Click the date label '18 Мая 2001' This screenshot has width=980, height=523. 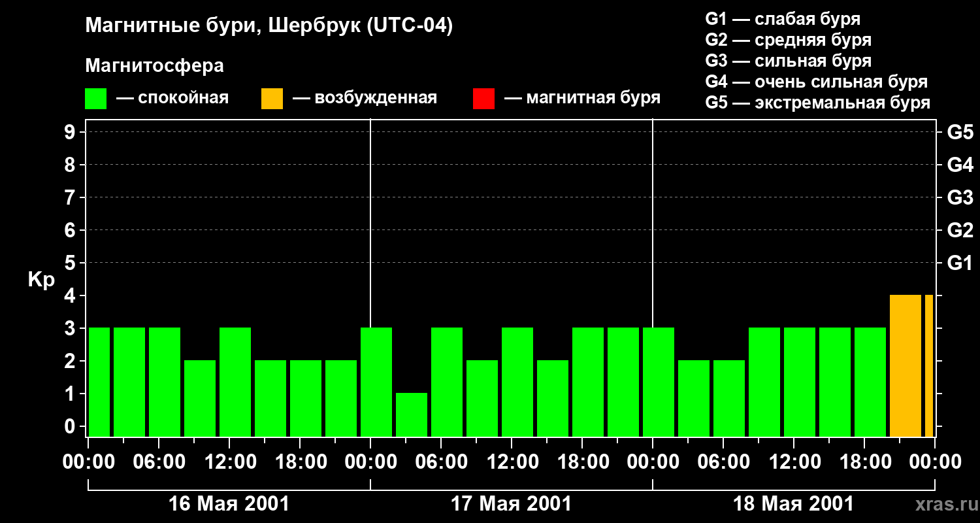[793, 504]
